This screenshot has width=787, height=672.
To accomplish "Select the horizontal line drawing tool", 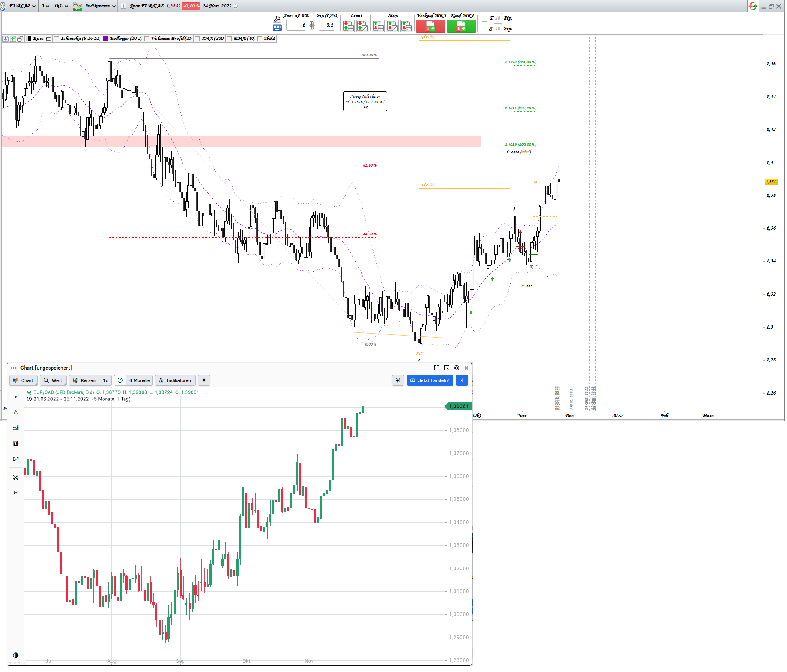I will 16,397.
